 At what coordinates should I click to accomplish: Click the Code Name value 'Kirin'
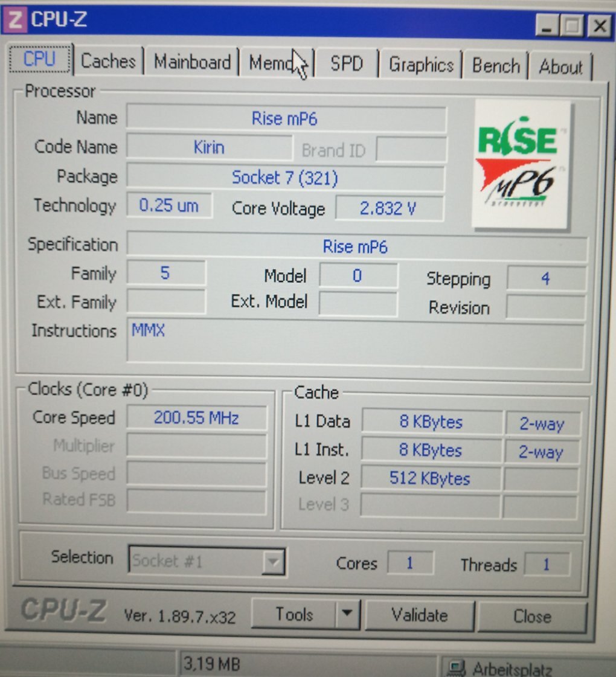209,148
